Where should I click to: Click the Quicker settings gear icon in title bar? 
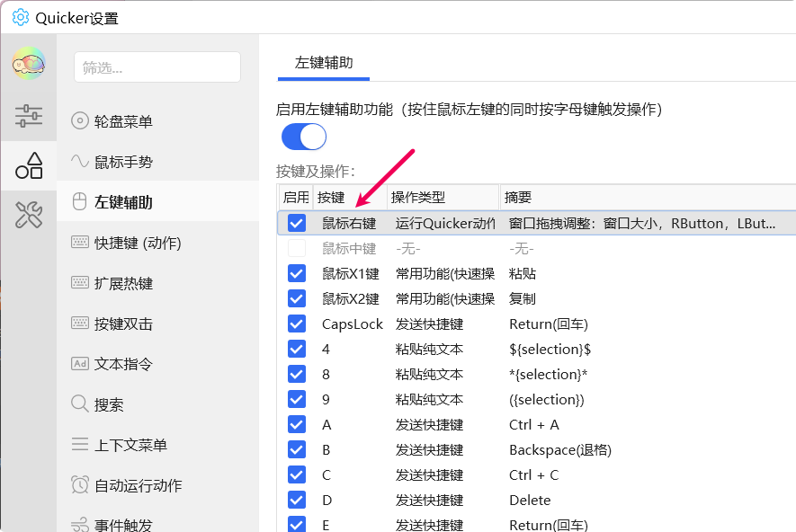tap(21, 17)
